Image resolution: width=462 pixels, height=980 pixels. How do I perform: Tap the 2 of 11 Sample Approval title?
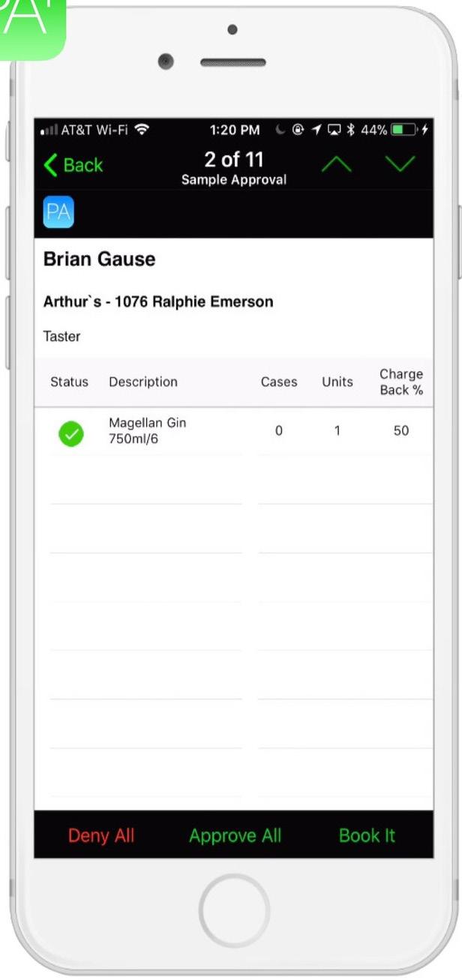(234, 168)
